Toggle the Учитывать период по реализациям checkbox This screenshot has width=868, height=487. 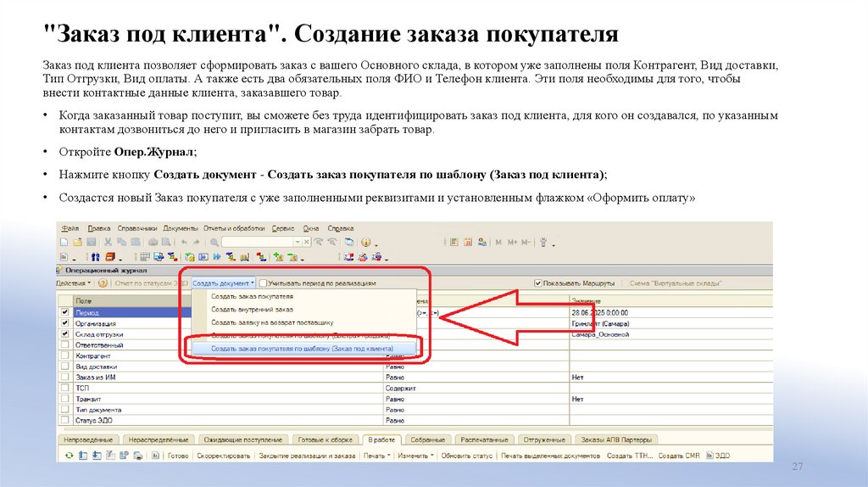pos(263,283)
